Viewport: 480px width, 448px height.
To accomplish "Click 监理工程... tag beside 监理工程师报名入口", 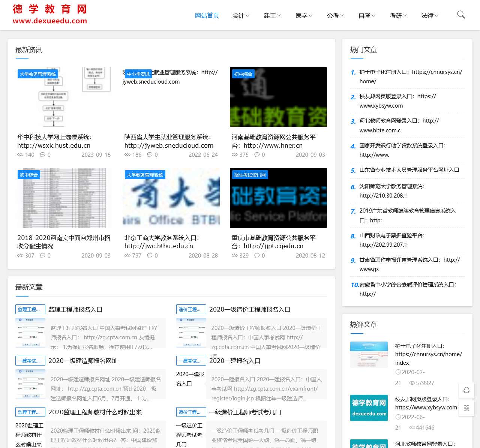I will pos(30,309).
